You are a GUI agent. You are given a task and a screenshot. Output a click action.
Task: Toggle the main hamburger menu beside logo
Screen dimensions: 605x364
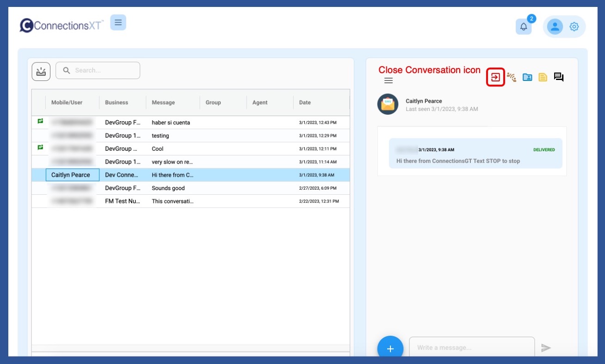tap(118, 22)
